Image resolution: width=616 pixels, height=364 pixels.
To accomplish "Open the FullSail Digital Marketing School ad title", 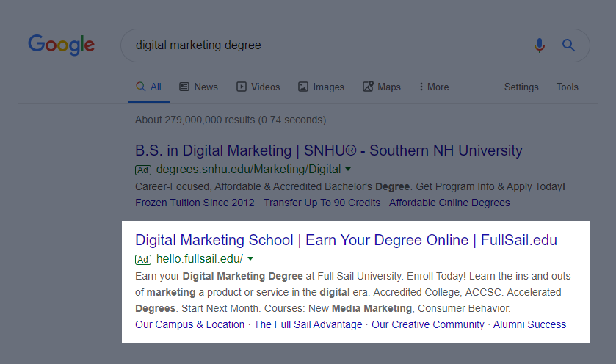I will coord(346,240).
